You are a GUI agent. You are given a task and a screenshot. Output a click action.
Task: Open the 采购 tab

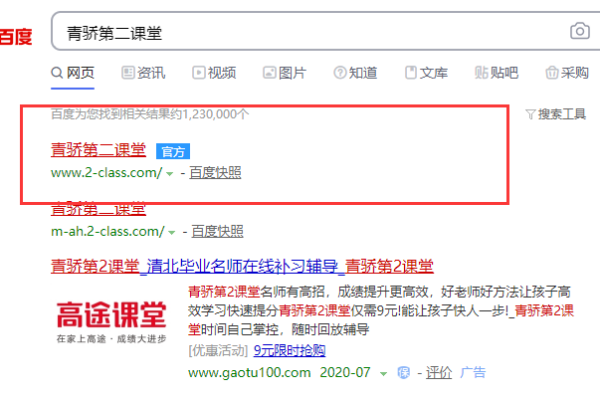[567, 73]
